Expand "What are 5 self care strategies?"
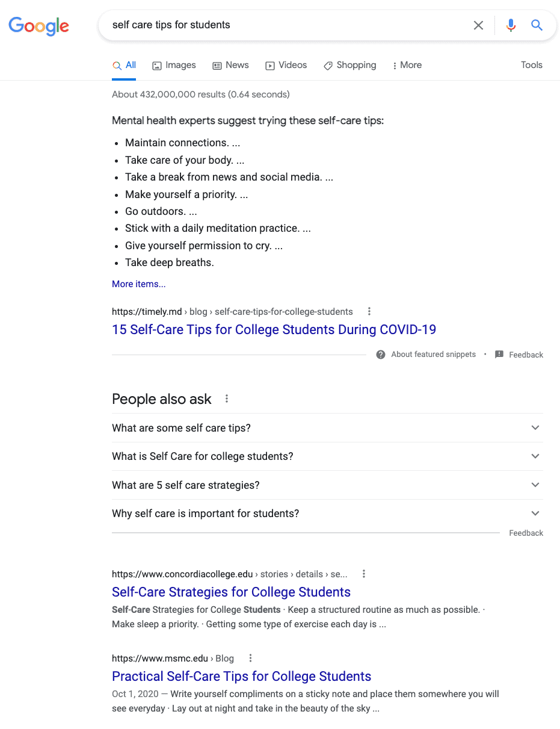 327,485
